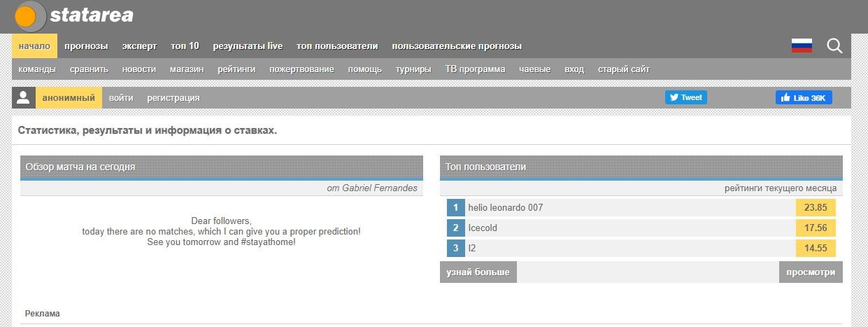This screenshot has width=868, height=327.
Task: Click the Facebook Like 36K button
Action: (x=804, y=98)
